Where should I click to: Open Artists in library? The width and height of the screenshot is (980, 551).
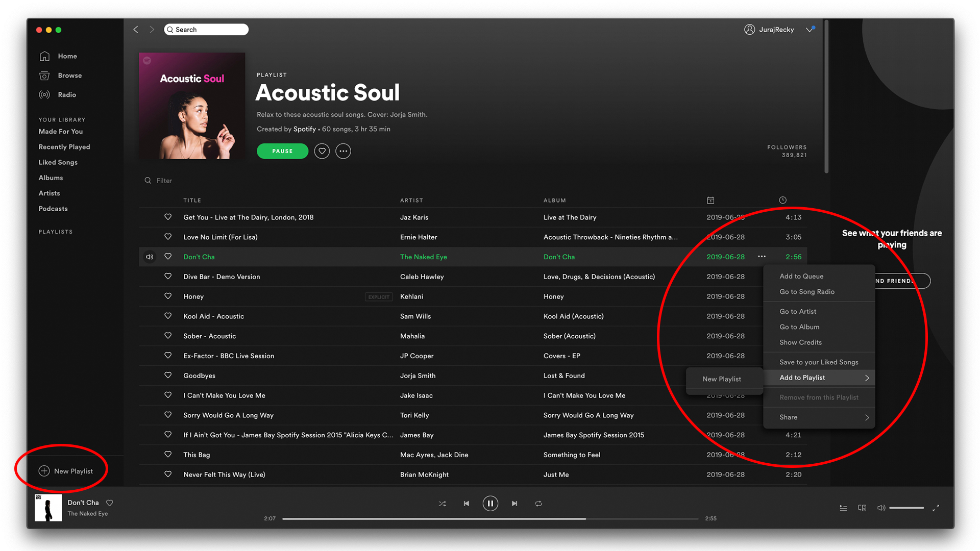point(50,193)
